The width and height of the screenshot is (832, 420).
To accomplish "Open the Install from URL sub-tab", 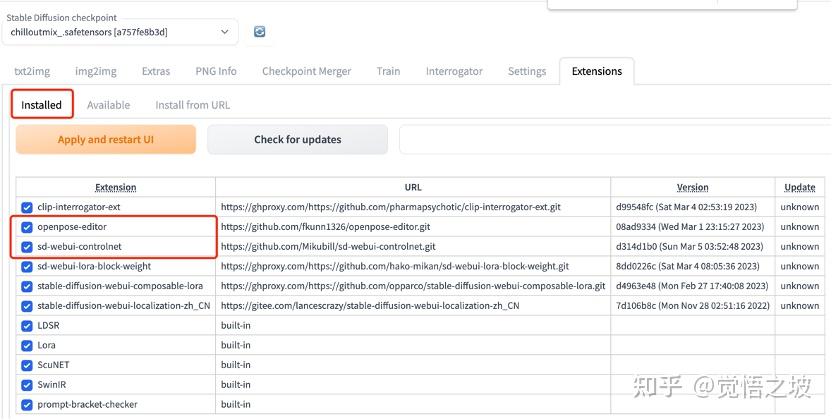I will (x=192, y=105).
